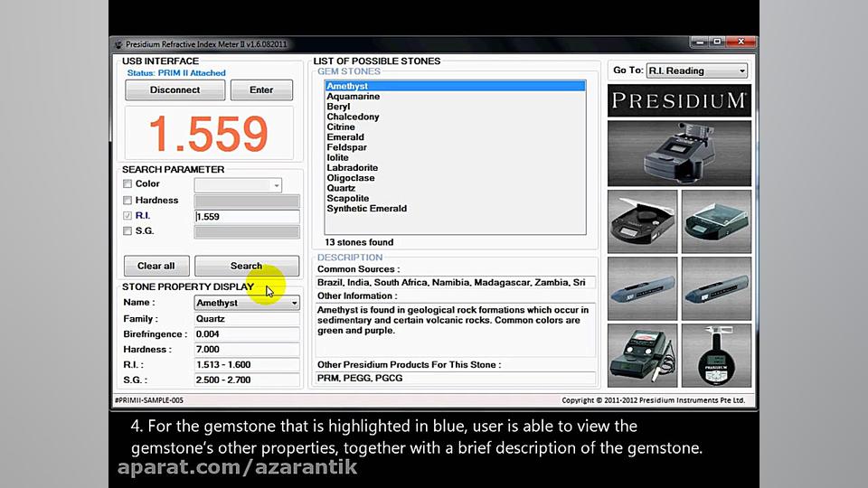Click the Birefringence field showing 0.004
This screenshot has height=488, width=868.
point(247,334)
